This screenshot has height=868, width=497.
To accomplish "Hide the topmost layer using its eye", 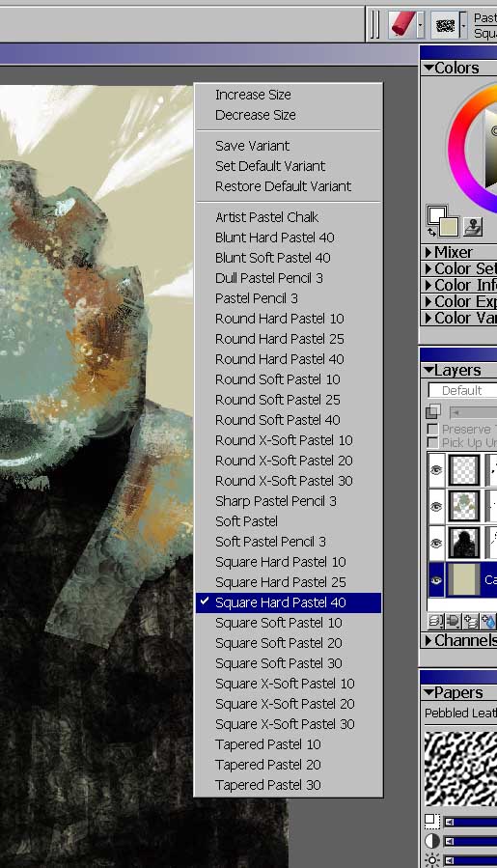I will click(x=436, y=470).
